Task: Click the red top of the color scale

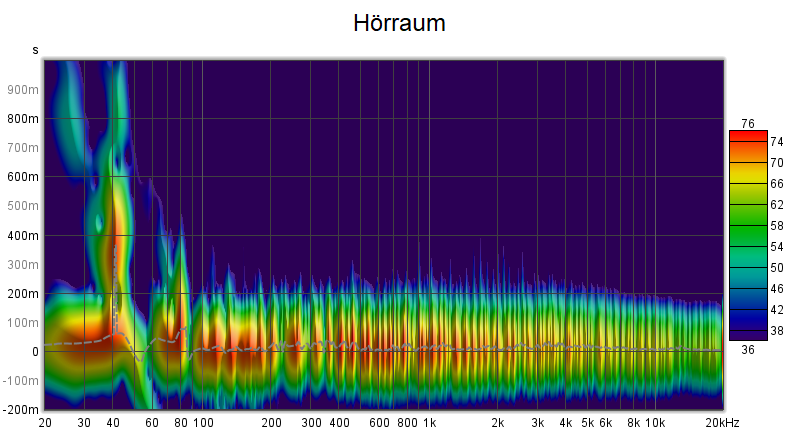Action: click(x=747, y=137)
